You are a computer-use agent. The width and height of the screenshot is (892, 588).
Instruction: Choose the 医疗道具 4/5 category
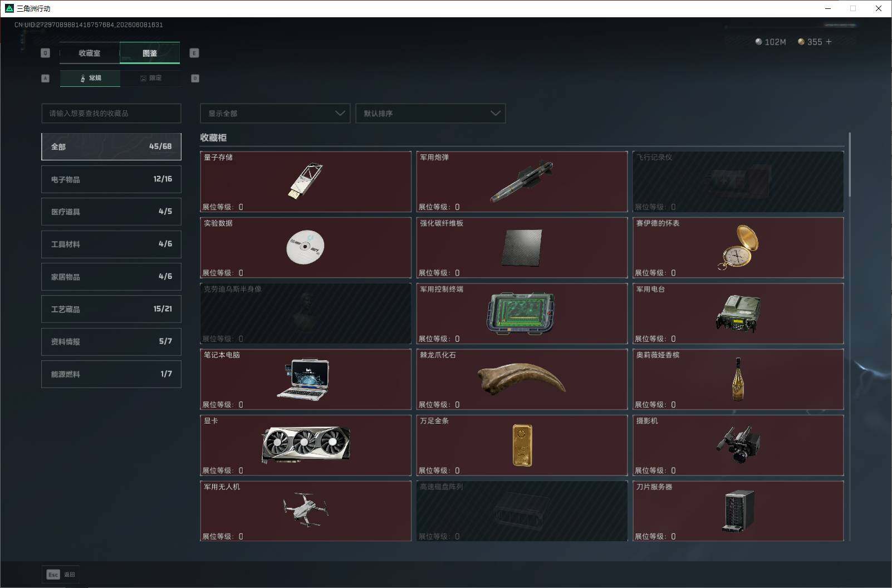111,212
